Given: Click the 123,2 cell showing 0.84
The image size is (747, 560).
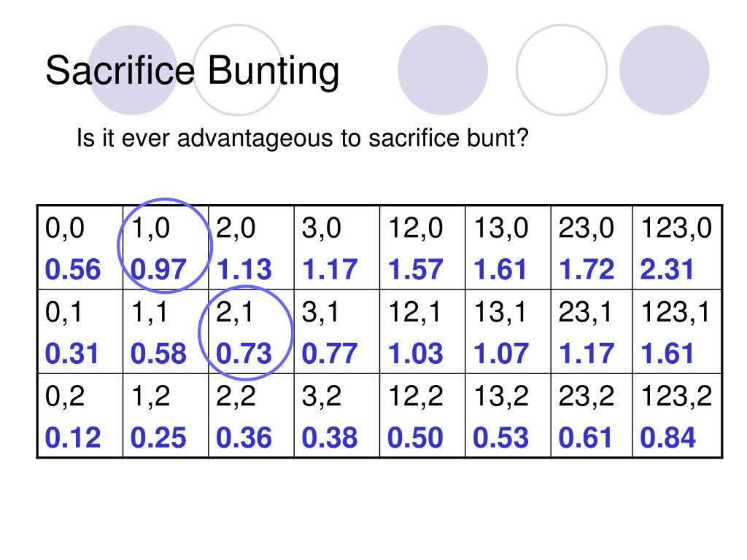Looking at the screenshot, I should pyautogui.click(x=677, y=416).
